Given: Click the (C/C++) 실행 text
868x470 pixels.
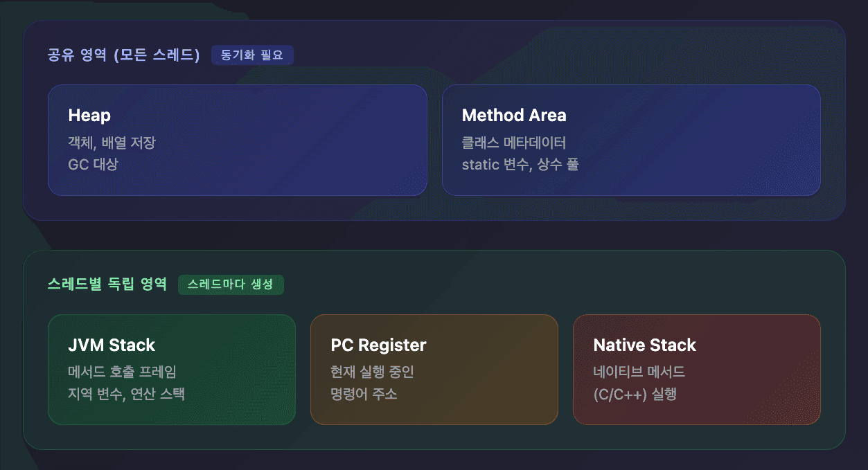Looking at the screenshot, I should [x=635, y=395].
